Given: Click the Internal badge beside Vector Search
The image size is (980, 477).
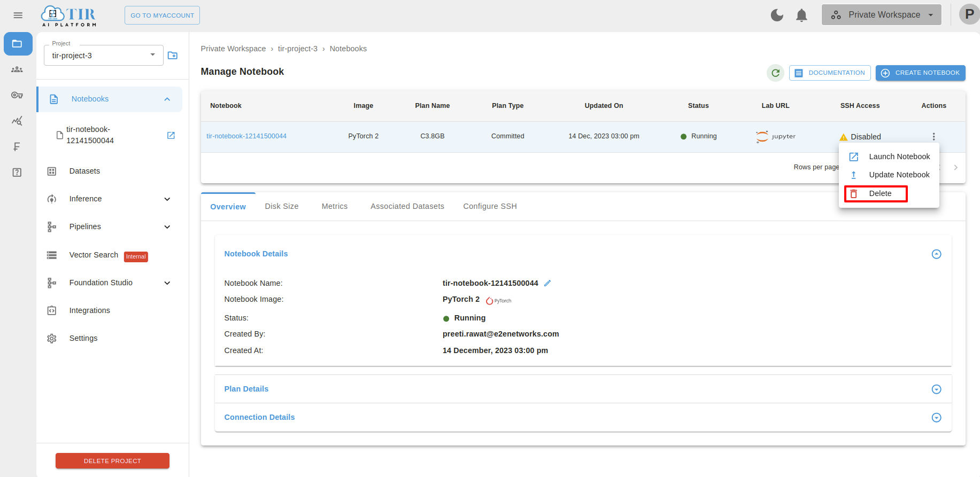Looking at the screenshot, I should point(136,256).
